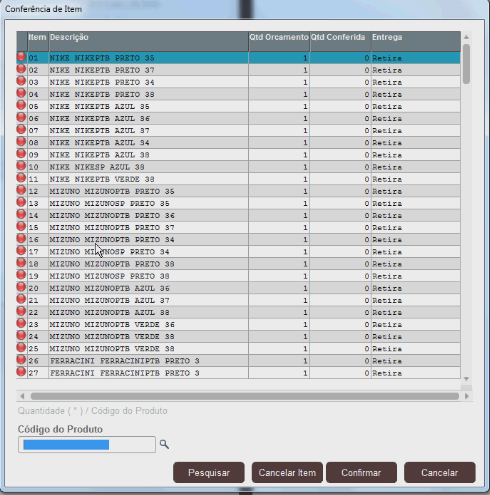Viewport: 490px width, 495px height.
Task: Select row NIKE NIKEPTB PRETO 37
Action: 238,70
